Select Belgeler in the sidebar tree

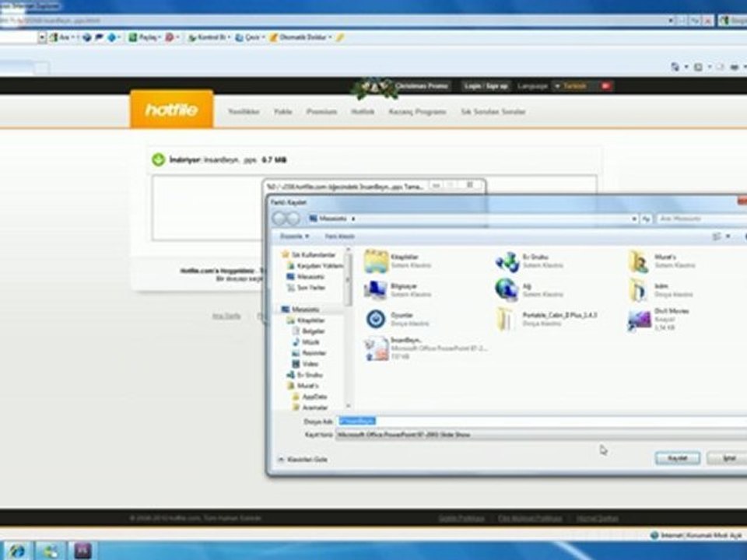point(309,331)
